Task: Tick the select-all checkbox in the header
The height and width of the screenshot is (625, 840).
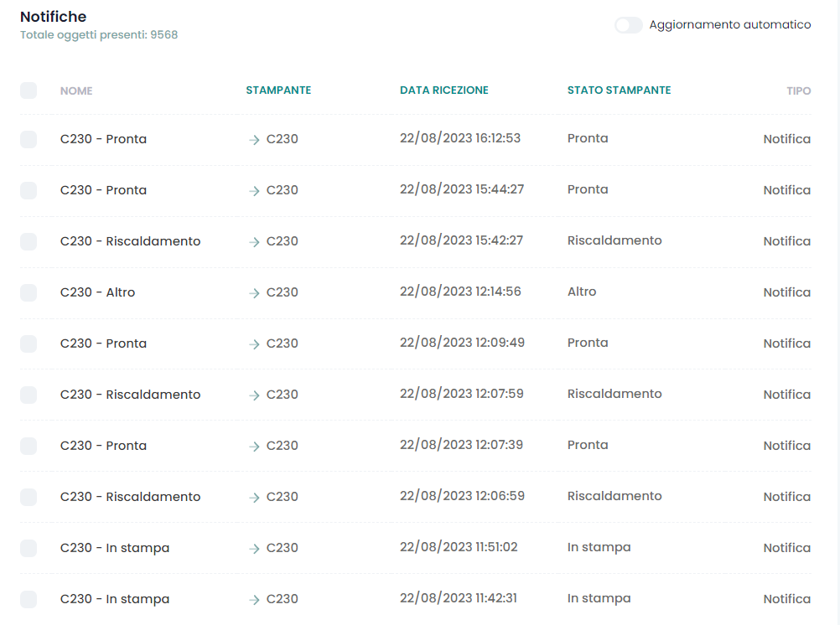Action: [29, 90]
